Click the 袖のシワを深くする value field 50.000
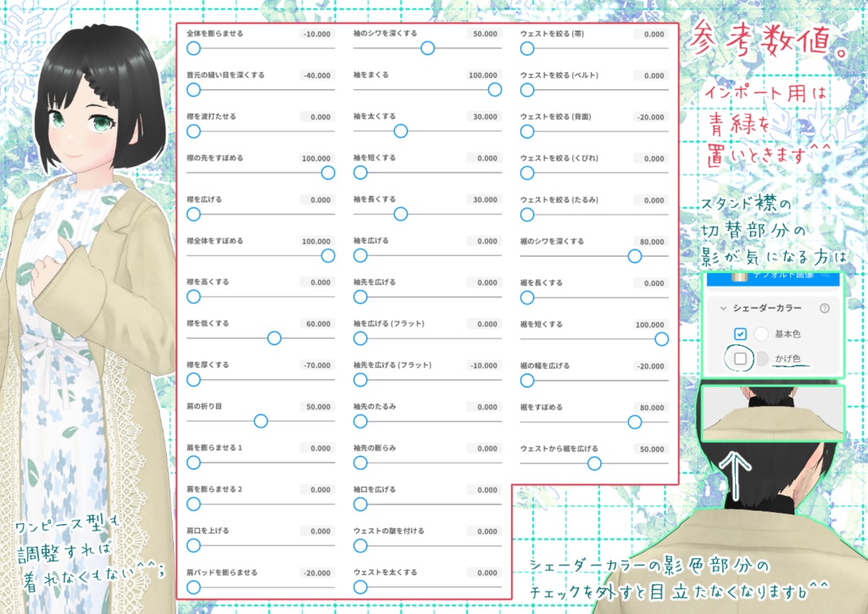The image size is (868, 614). (484, 34)
